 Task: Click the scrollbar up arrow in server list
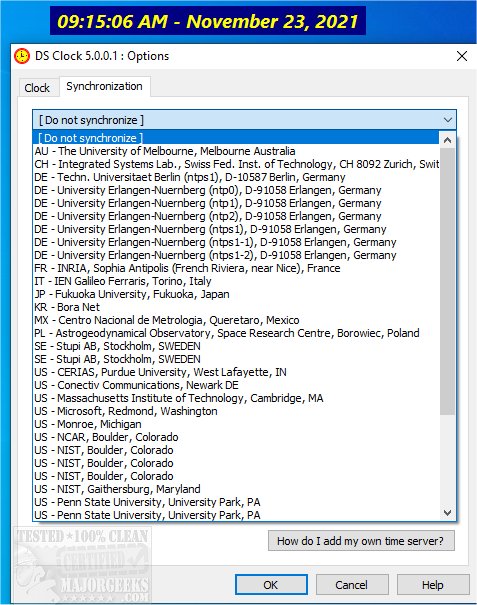click(447, 140)
